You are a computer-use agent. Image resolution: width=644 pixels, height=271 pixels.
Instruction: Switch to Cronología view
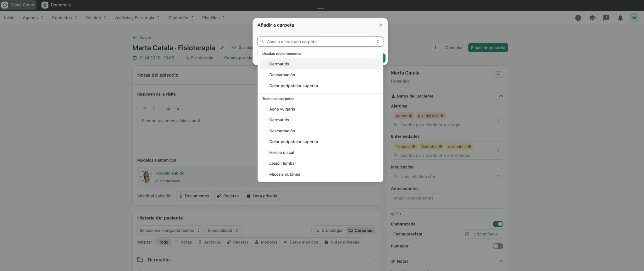click(x=329, y=230)
